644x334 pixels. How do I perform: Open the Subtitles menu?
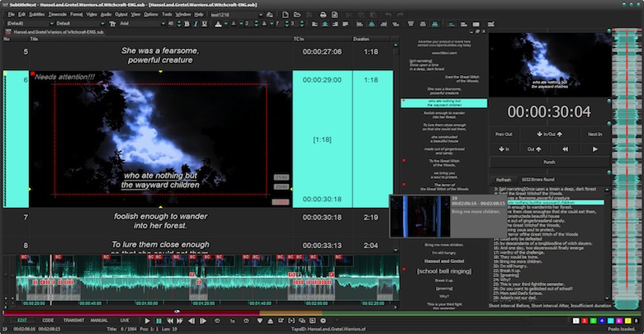pyautogui.click(x=37, y=14)
